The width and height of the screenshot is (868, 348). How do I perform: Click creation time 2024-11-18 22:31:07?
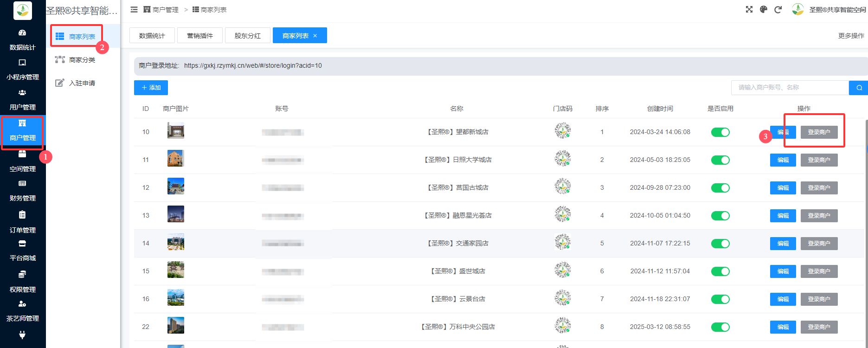[660, 299]
